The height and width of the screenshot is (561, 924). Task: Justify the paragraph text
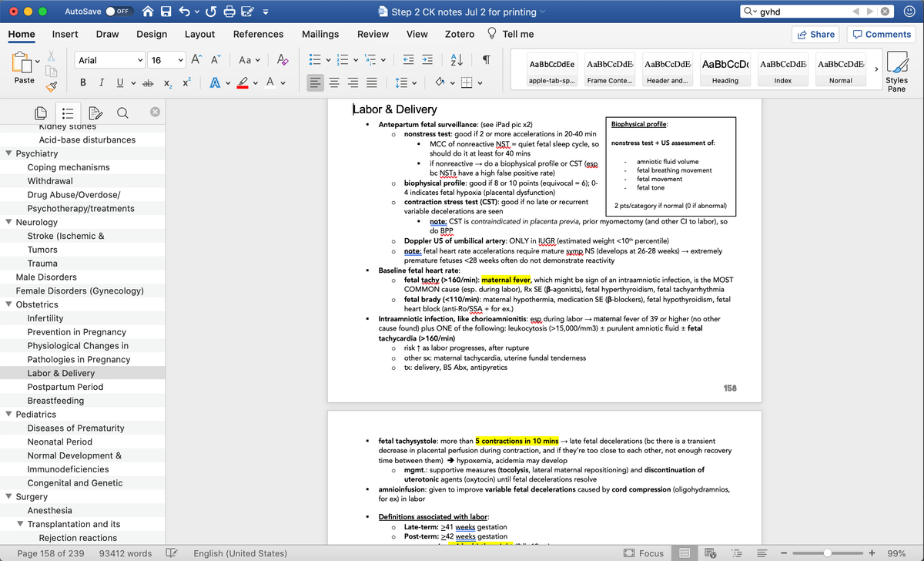tap(372, 82)
